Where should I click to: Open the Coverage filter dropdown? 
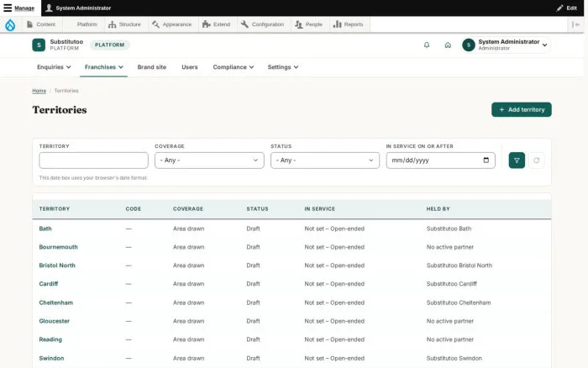[x=209, y=160]
